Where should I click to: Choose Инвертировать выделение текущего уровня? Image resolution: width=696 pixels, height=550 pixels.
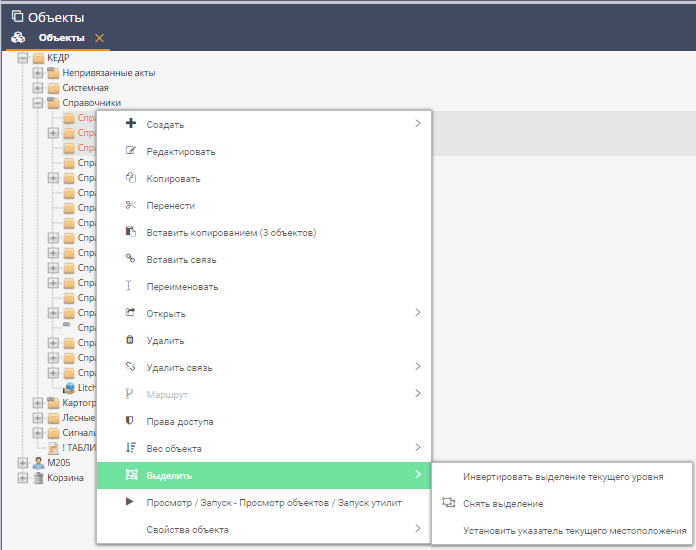click(x=562, y=476)
